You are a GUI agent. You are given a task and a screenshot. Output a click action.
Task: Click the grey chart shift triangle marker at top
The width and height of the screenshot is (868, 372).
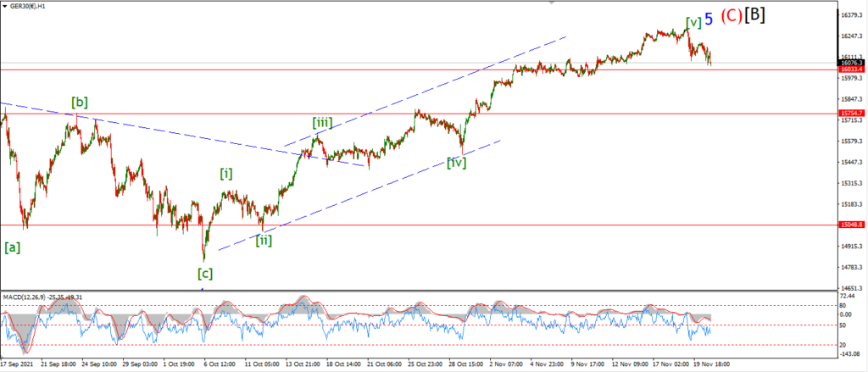pyautogui.click(x=551, y=3)
